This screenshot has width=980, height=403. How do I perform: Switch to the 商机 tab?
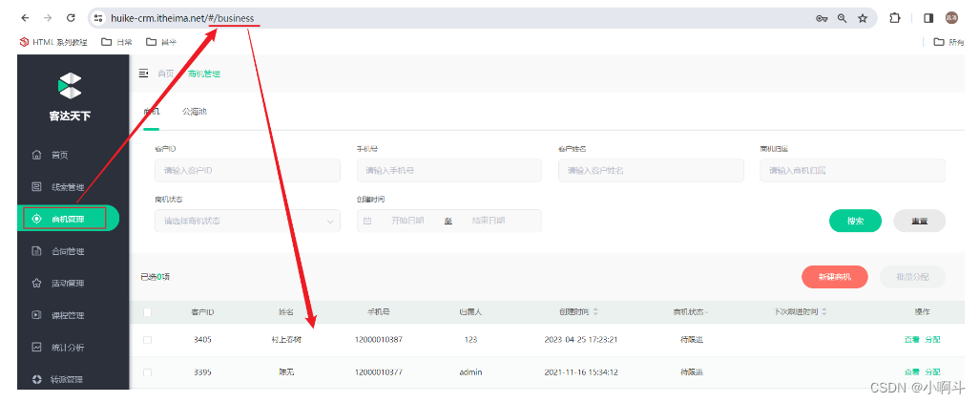pos(152,112)
